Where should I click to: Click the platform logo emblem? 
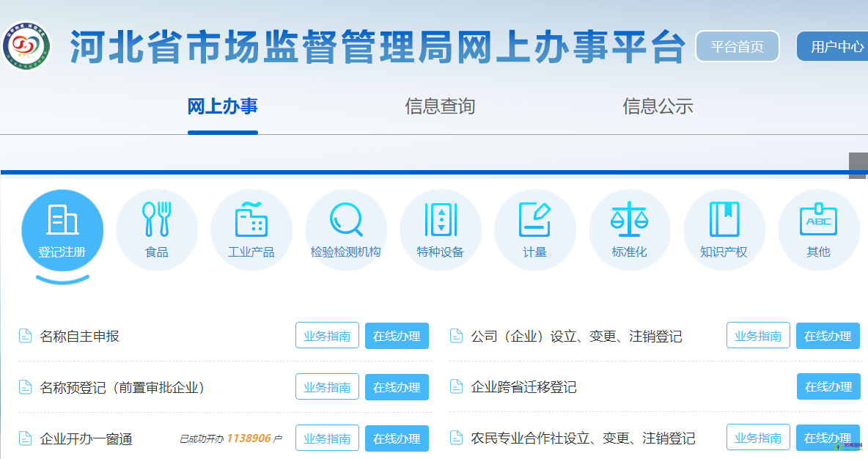click(27, 45)
